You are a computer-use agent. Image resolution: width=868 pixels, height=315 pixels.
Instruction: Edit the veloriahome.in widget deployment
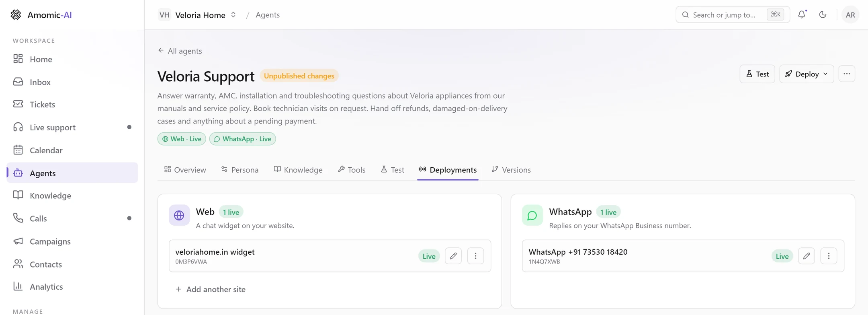[x=453, y=256]
